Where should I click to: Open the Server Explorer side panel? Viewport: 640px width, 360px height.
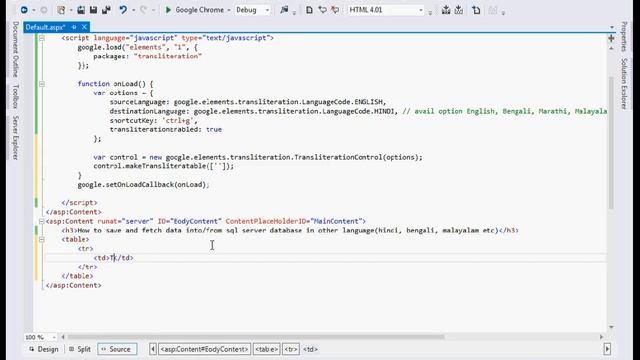tap(15, 138)
